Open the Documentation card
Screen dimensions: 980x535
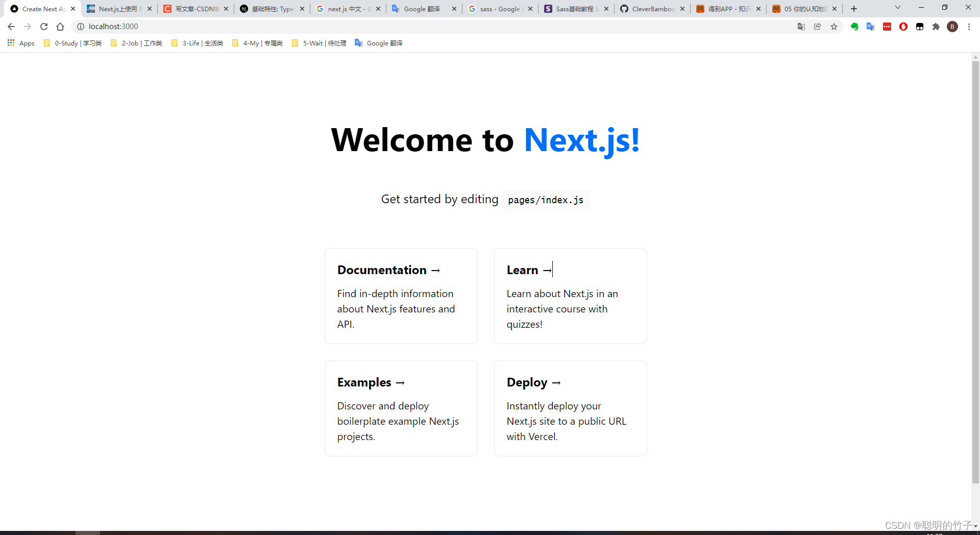click(x=401, y=296)
